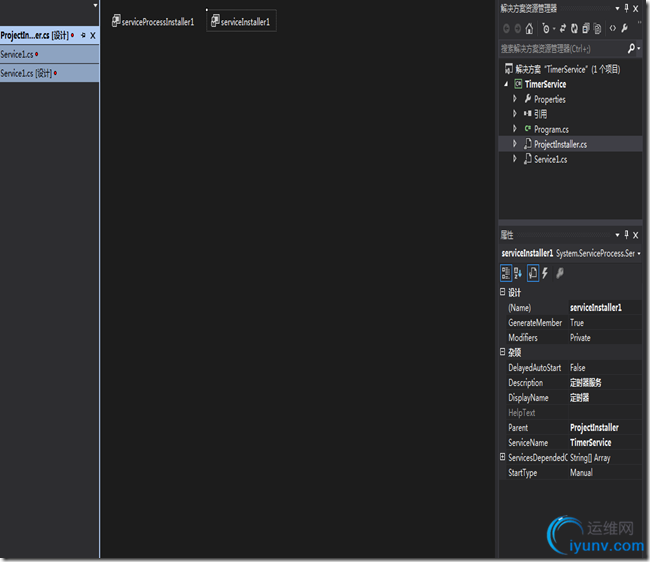Switch to the Service1.cs tab
The width and height of the screenshot is (650, 562).
[x=18, y=54]
